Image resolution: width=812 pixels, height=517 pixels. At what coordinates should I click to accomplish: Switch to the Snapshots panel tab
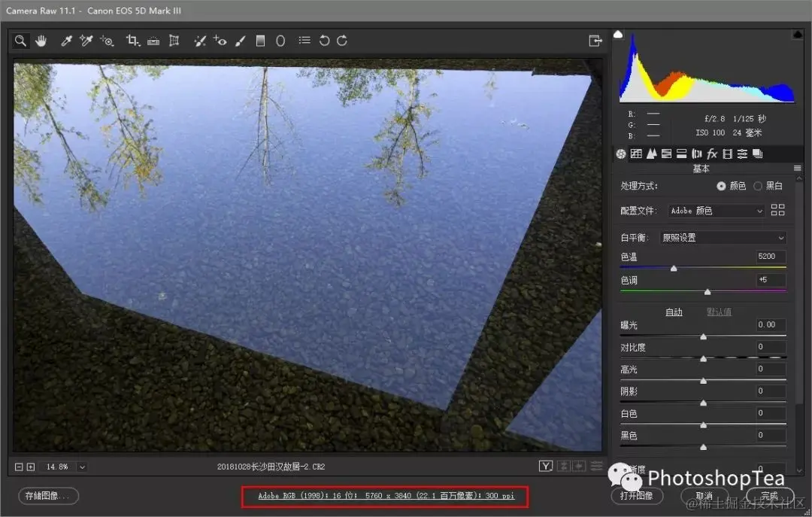coord(758,154)
